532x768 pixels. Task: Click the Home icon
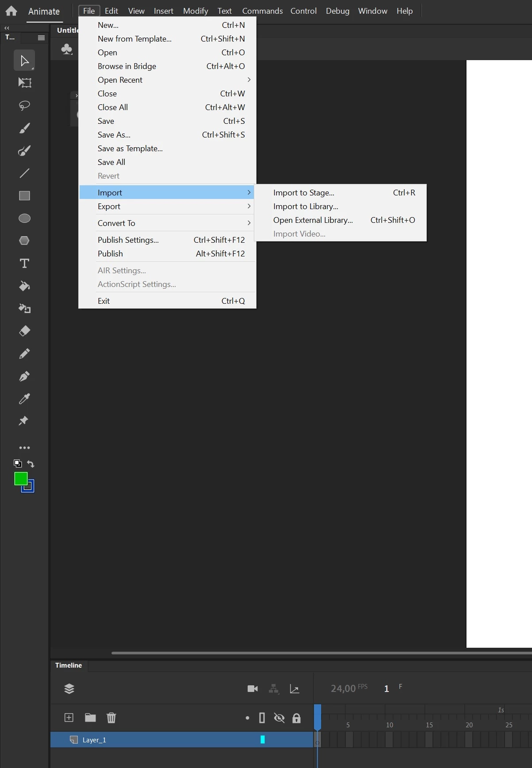point(11,11)
